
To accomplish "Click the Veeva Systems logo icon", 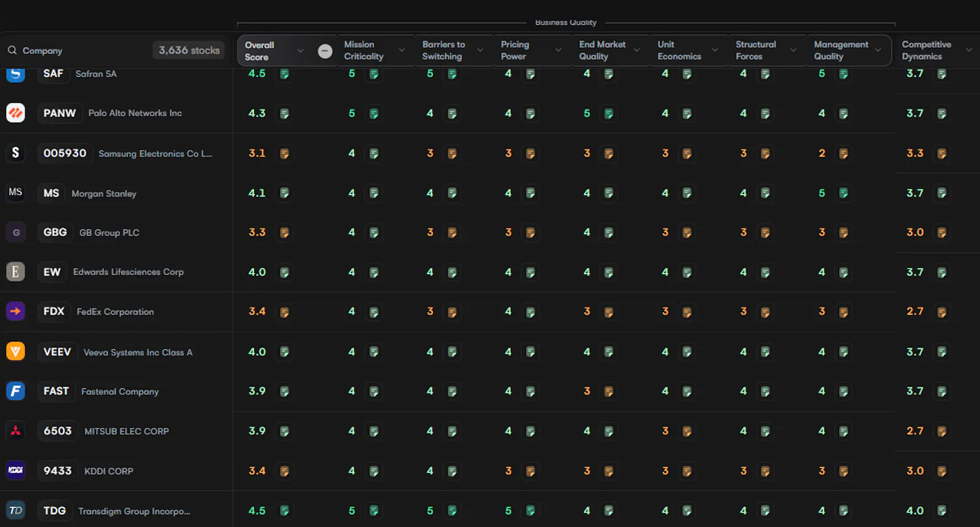I will tap(15, 351).
